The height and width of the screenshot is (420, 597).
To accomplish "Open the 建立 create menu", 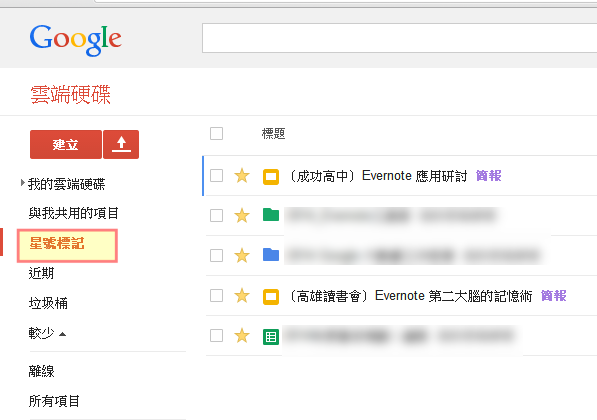I will (66, 144).
